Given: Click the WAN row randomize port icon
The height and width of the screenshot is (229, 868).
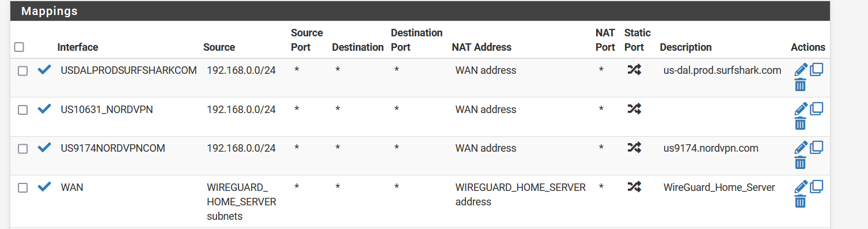Looking at the screenshot, I should click(634, 186).
